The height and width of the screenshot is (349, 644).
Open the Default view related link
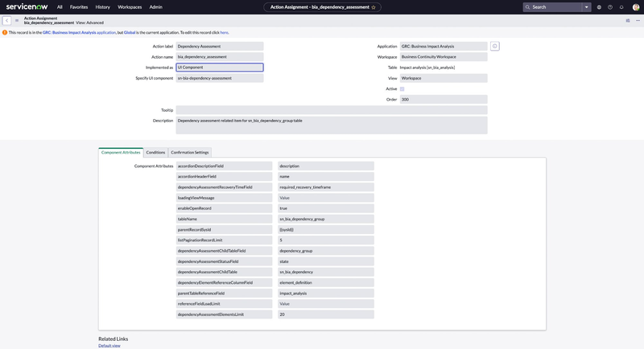(109, 346)
